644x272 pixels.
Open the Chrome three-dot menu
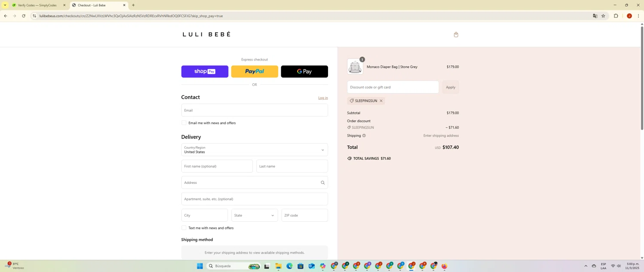coord(638,16)
